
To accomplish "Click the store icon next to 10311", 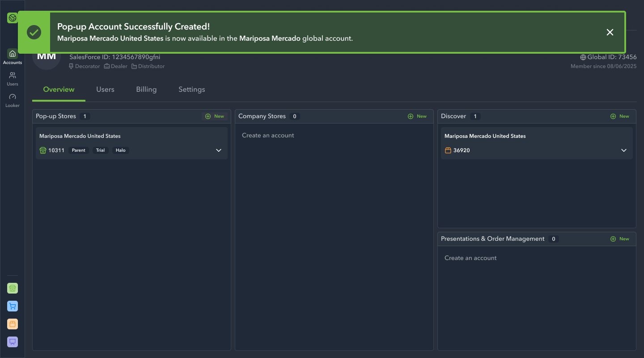I will tap(43, 150).
